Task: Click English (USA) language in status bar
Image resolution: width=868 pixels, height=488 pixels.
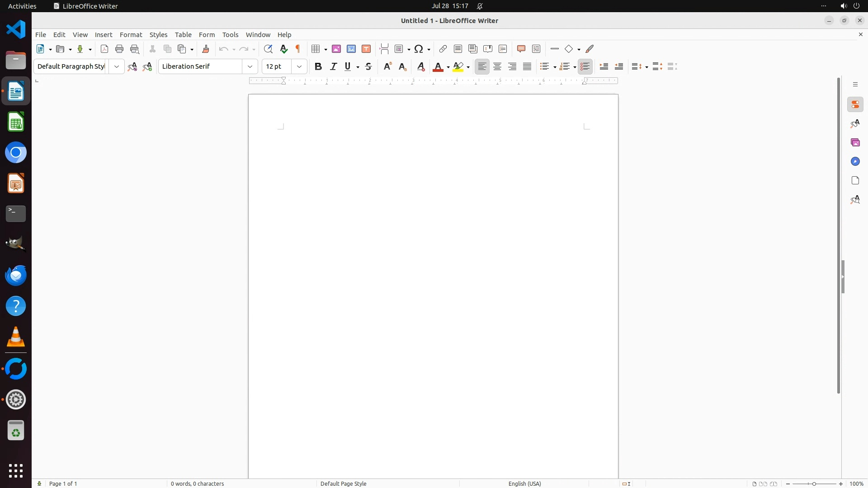Action: (x=524, y=483)
